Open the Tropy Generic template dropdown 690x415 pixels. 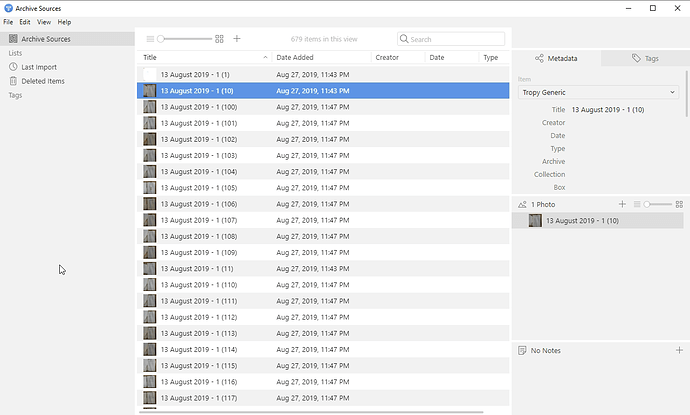point(598,92)
